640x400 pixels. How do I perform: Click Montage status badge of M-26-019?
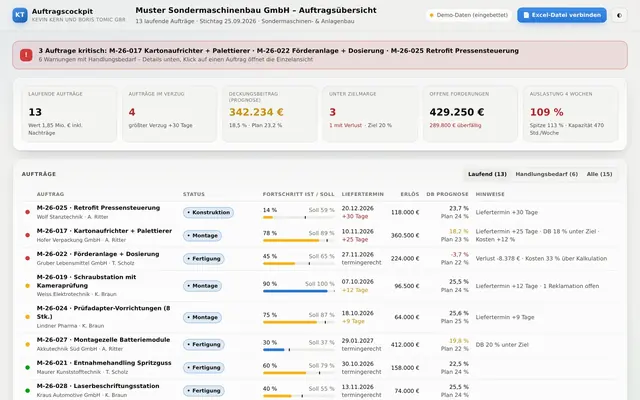point(202,286)
